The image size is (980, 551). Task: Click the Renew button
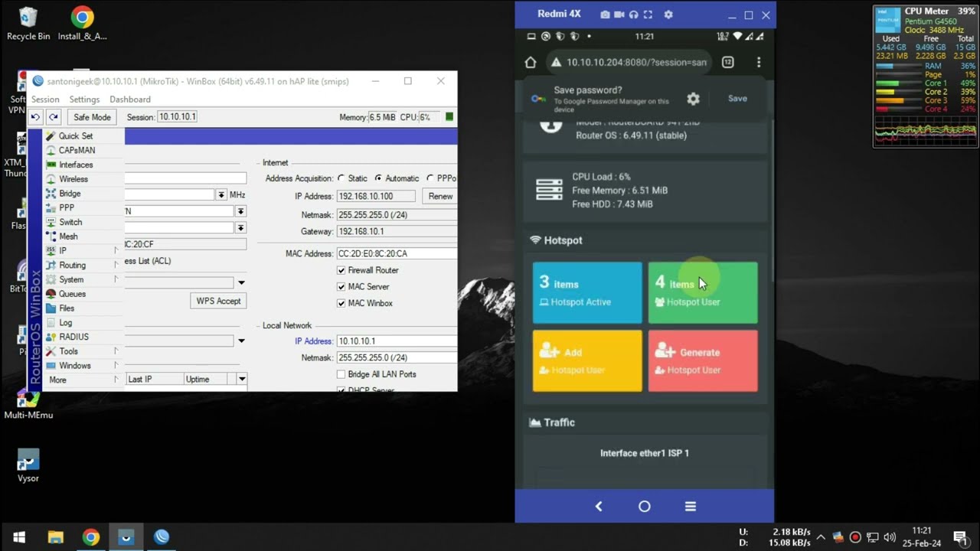[440, 196]
